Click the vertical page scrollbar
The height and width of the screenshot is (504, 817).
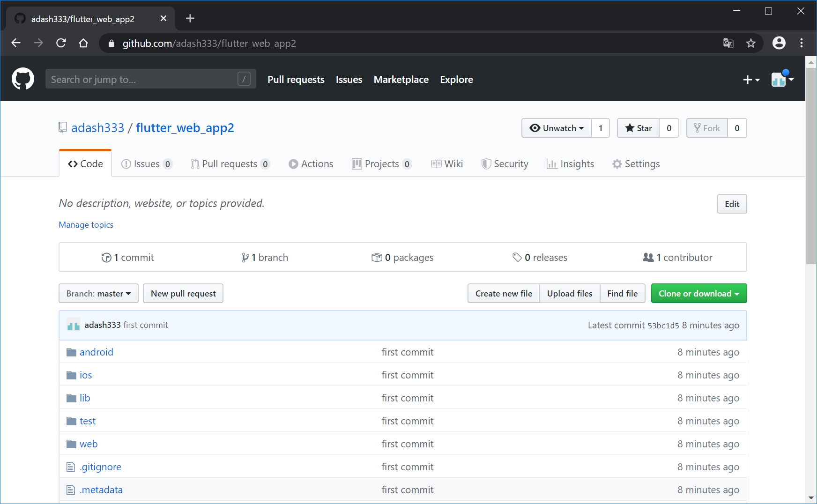point(811,166)
